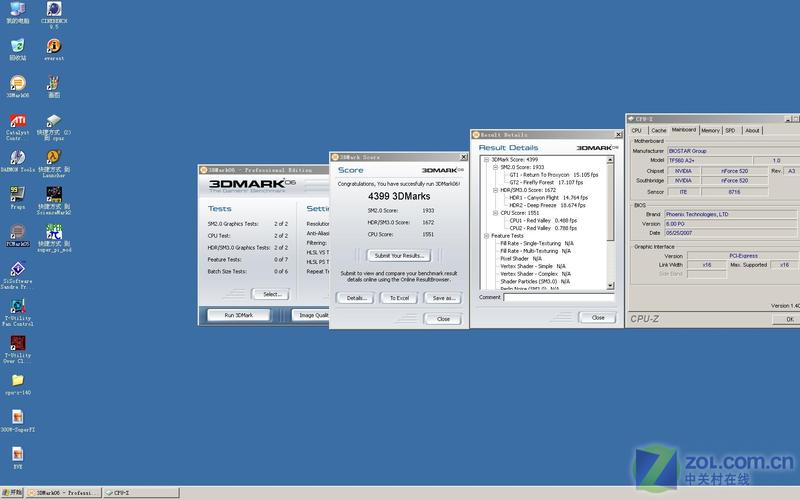The image size is (800, 500).
Task: Select the Vertex Shader - Complex row
Action: tap(535, 274)
